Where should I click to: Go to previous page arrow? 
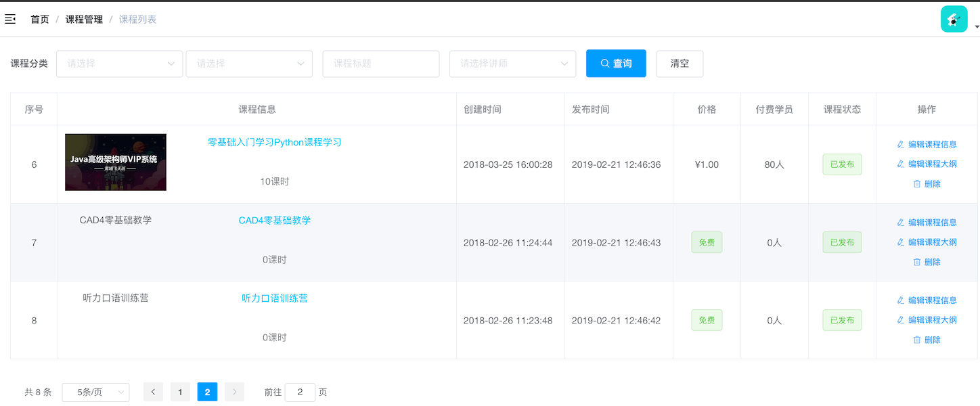[x=153, y=392]
